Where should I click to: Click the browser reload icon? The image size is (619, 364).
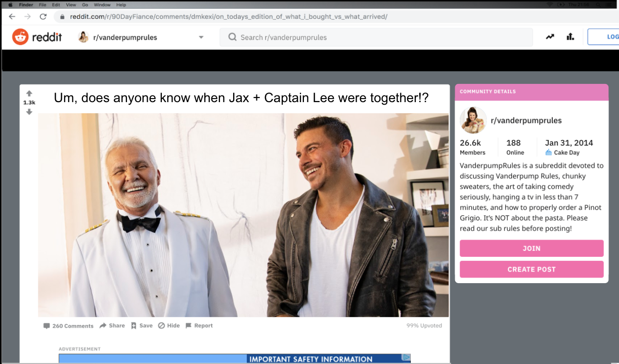point(43,16)
